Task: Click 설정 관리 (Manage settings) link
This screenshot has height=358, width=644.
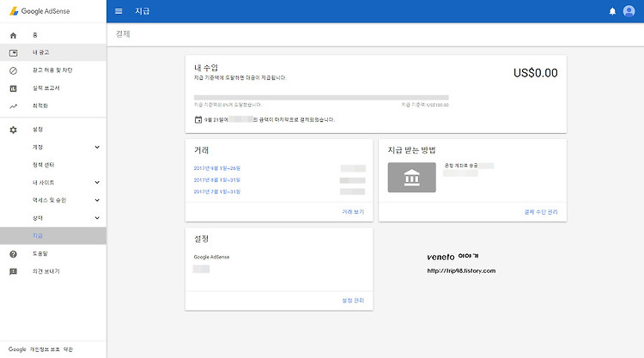Action: pyautogui.click(x=353, y=300)
